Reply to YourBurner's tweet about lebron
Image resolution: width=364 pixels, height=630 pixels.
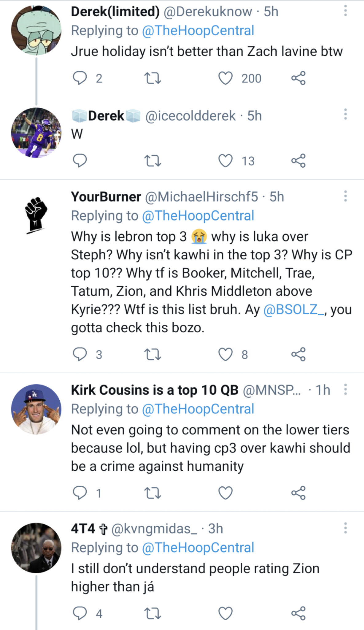pos(80,354)
